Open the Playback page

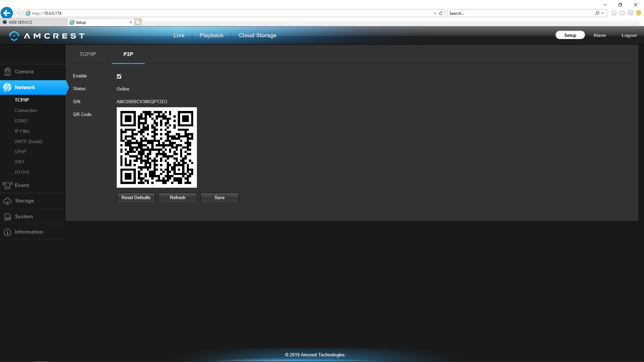click(211, 36)
